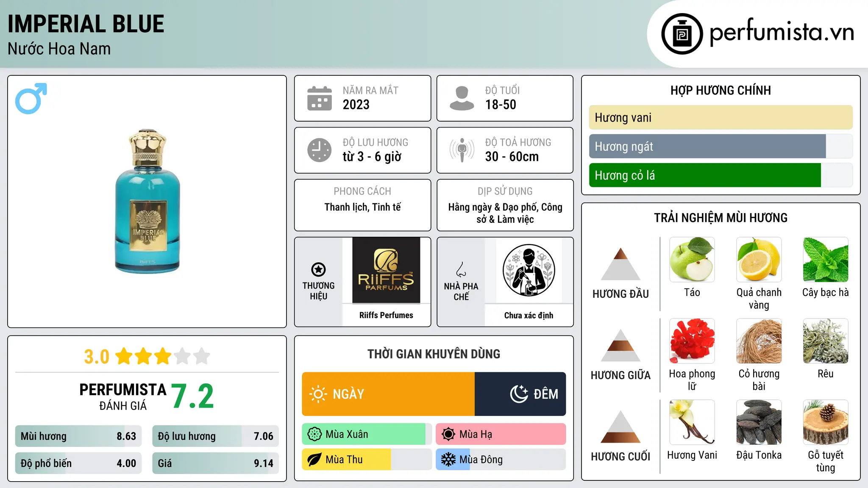Viewport: 868px width, 488px height.
Task: Click the age range 18-50
Action: click(501, 105)
